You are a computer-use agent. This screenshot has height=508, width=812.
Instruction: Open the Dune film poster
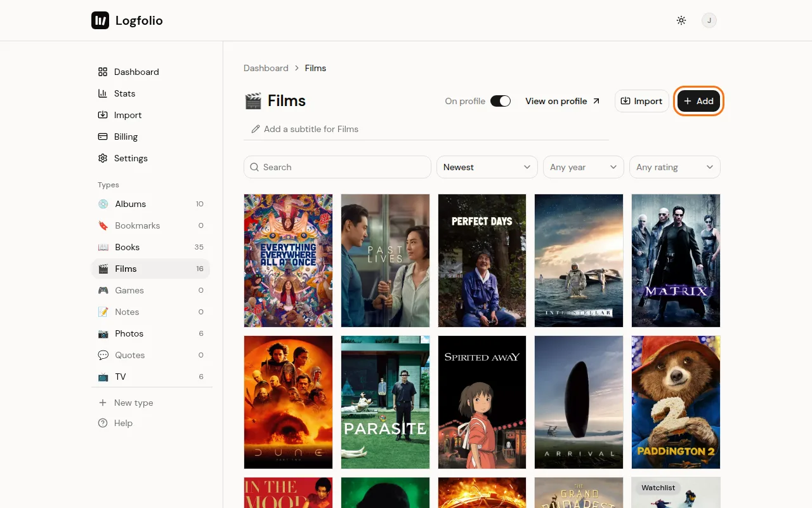point(288,402)
